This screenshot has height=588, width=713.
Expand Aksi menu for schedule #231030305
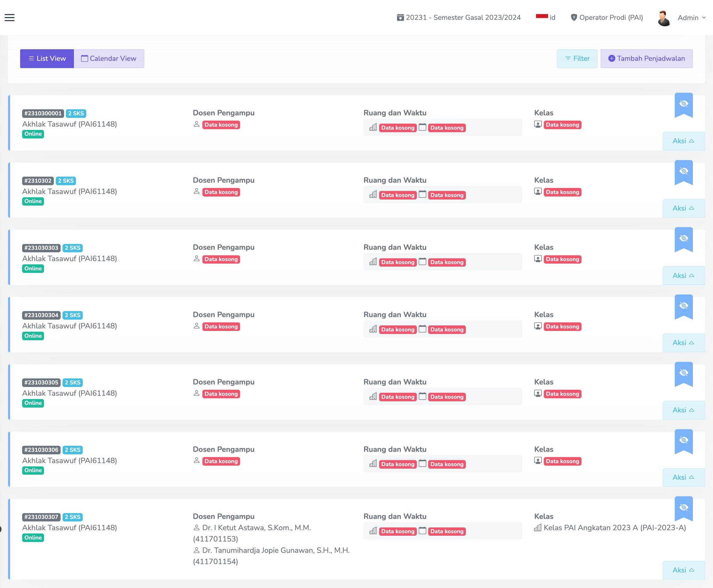[683, 410]
